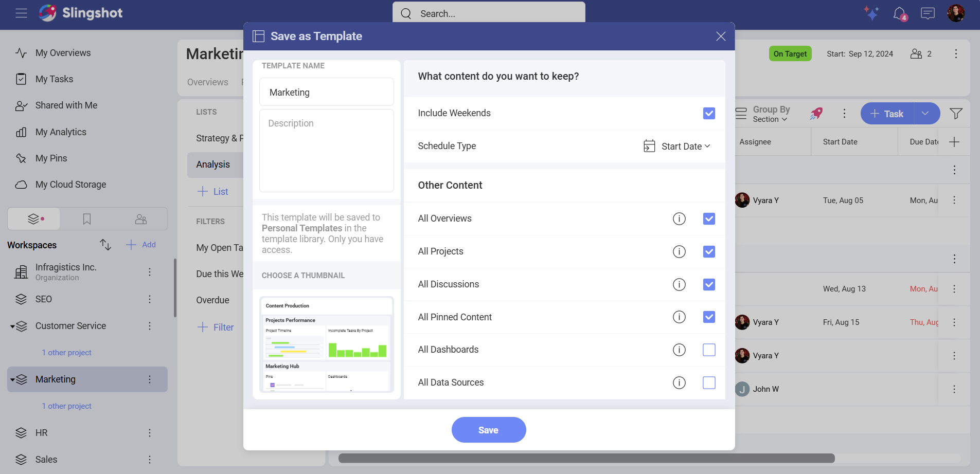Select the template thumbnail preview
The height and width of the screenshot is (474, 980).
point(326,343)
